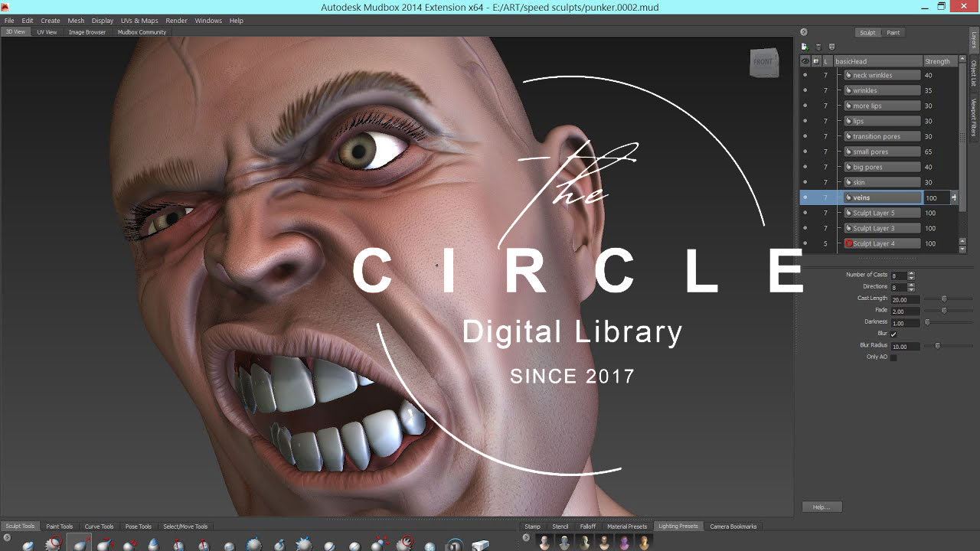Select the purple lighting preset thumbnail
The image size is (980, 551).
[624, 543]
